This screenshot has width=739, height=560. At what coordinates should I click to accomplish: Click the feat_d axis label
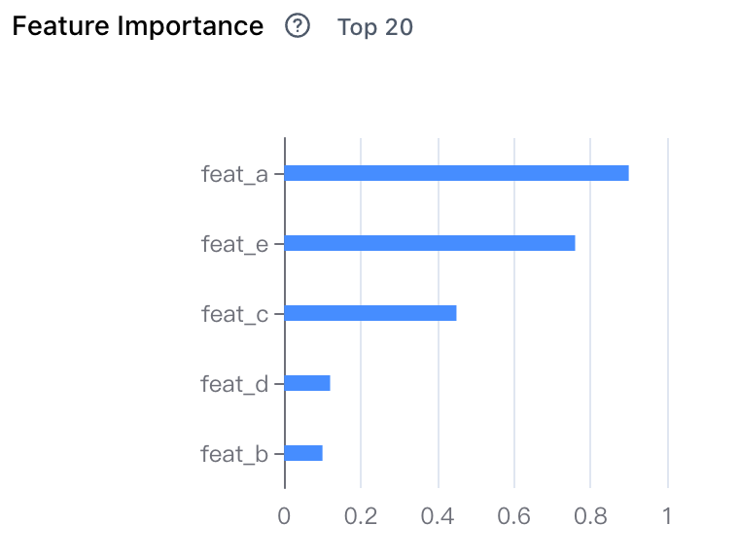click(x=234, y=384)
